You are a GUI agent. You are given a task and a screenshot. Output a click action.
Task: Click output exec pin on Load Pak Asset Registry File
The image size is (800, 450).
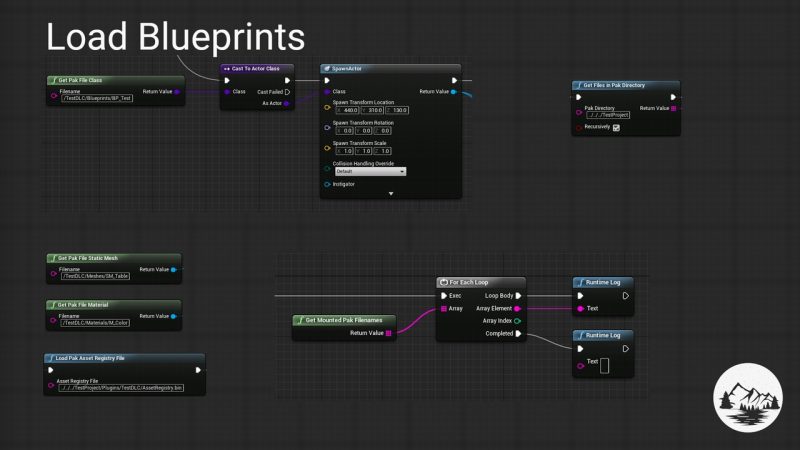[x=198, y=370]
